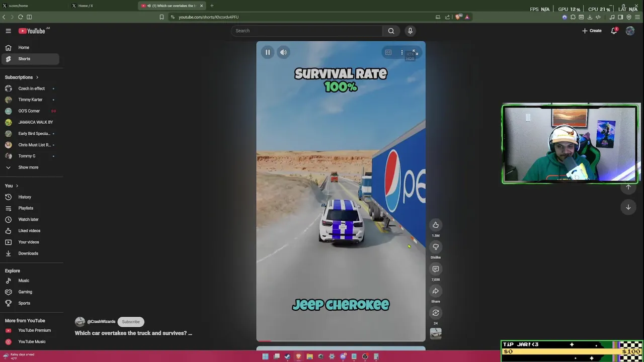644x362 pixels.
Task: Open the Timmy Karter subscription
Action: tap(30, 100)
